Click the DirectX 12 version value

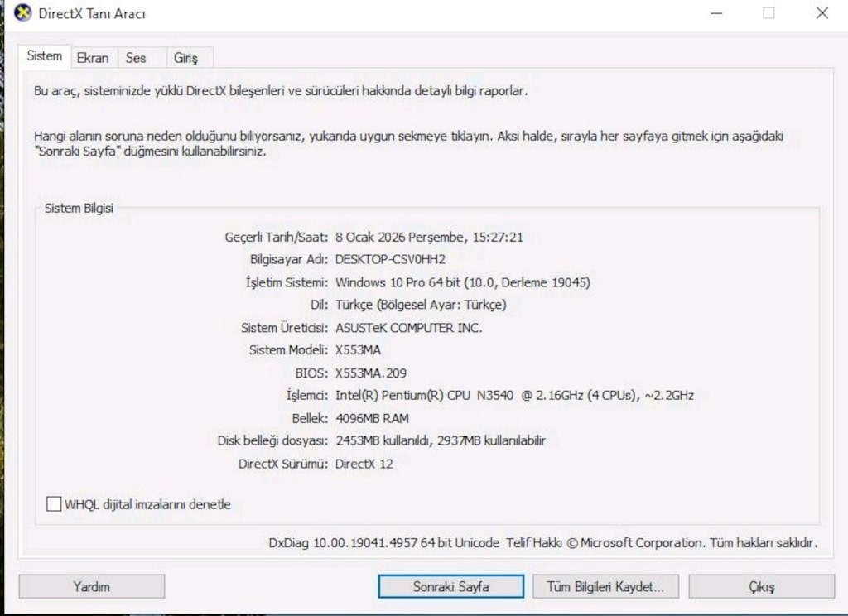point(364,464)
